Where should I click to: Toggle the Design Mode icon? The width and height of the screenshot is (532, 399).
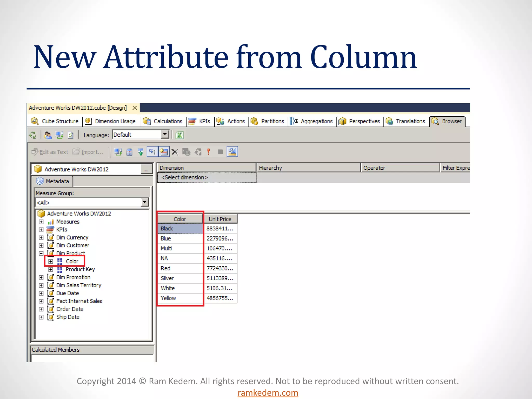coord(232,152)
